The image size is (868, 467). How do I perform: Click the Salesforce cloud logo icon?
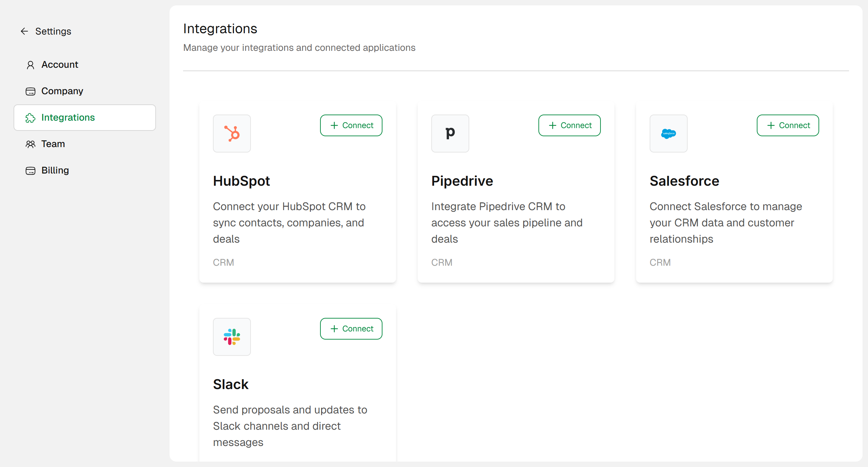[668, 134]
